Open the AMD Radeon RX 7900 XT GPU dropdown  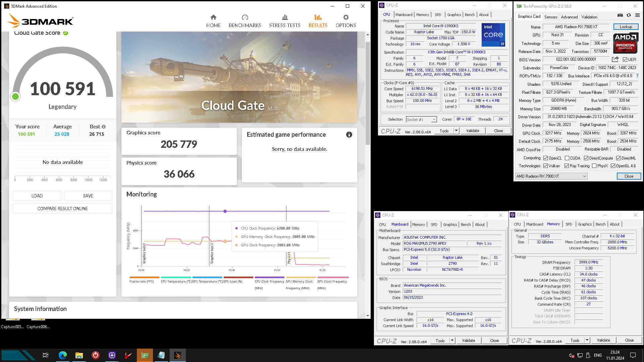tap(551, 176)
